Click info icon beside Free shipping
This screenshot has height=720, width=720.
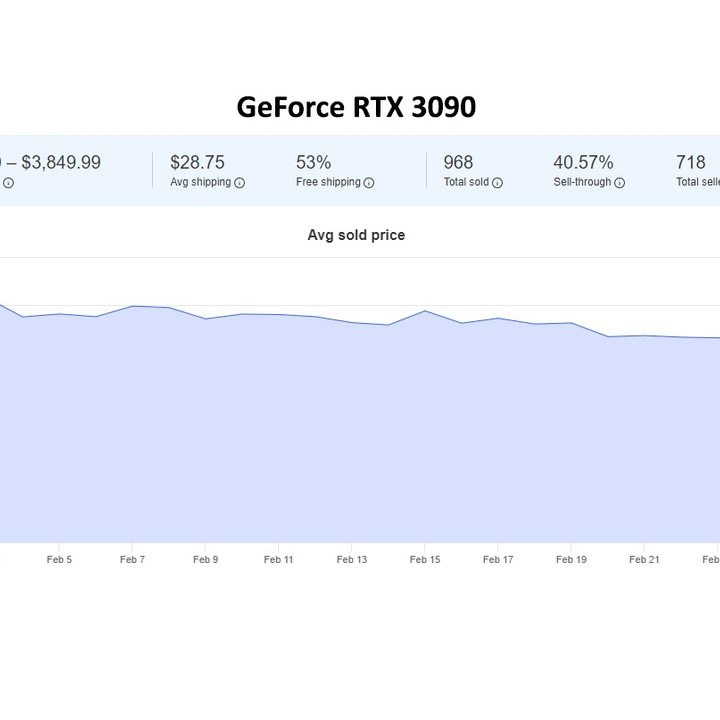click(x=369, y=183)
